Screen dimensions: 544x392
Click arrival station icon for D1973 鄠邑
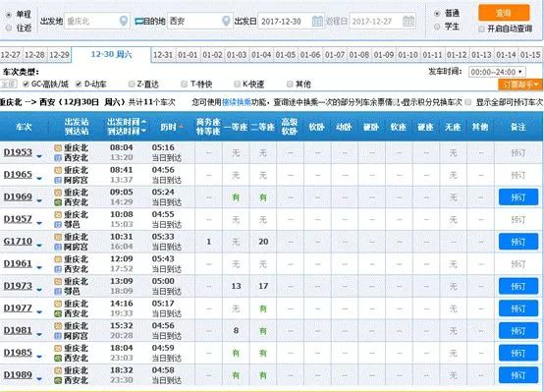click(x=58, y=292)
